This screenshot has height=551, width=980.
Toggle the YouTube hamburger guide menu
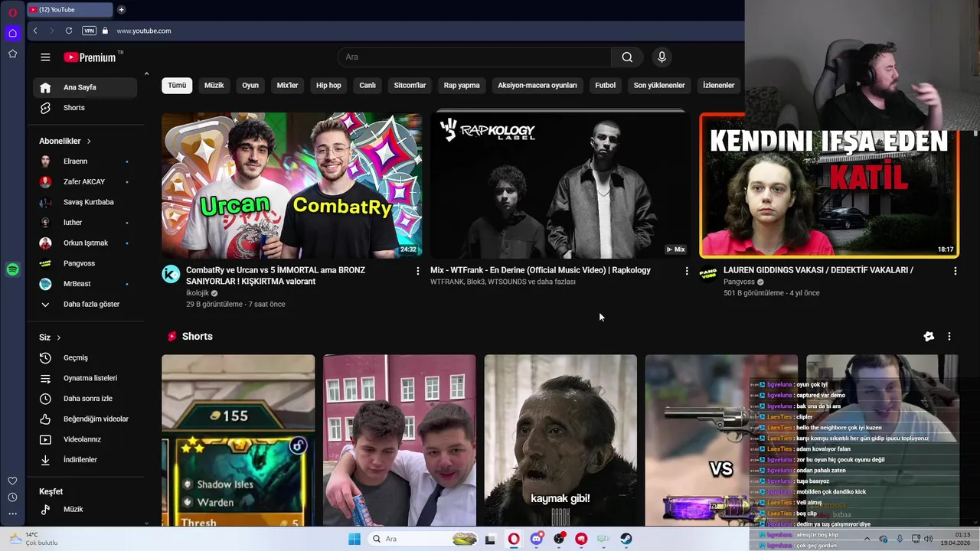[x=45, y=57]
